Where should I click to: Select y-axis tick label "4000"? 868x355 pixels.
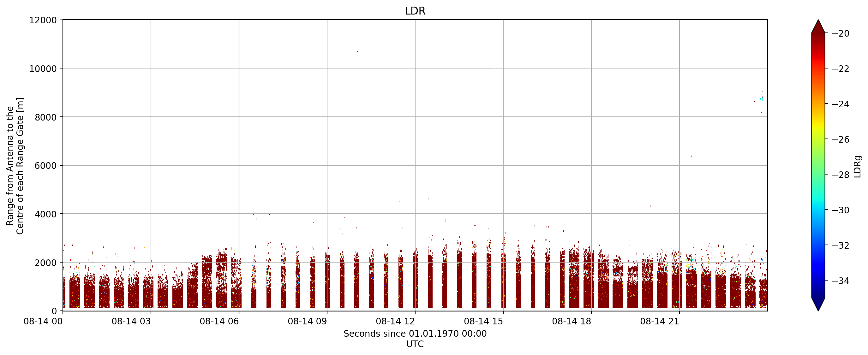tap(46, 214)
